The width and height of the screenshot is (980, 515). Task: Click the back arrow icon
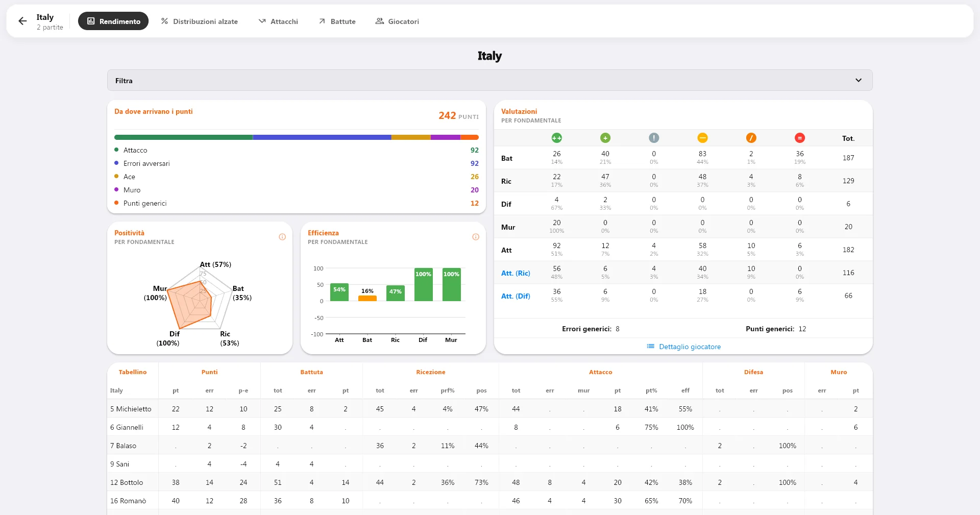[22, 21]
